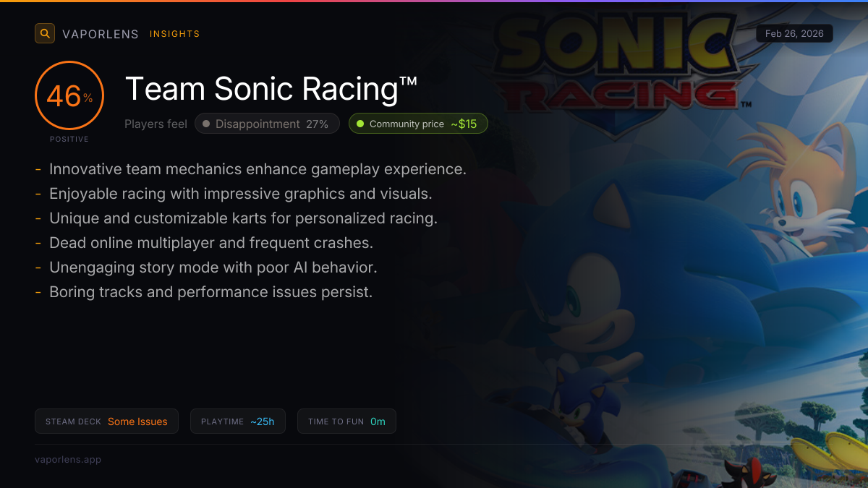
Task: Visit the vaporlens.app footer link
Action: (68, 459)
